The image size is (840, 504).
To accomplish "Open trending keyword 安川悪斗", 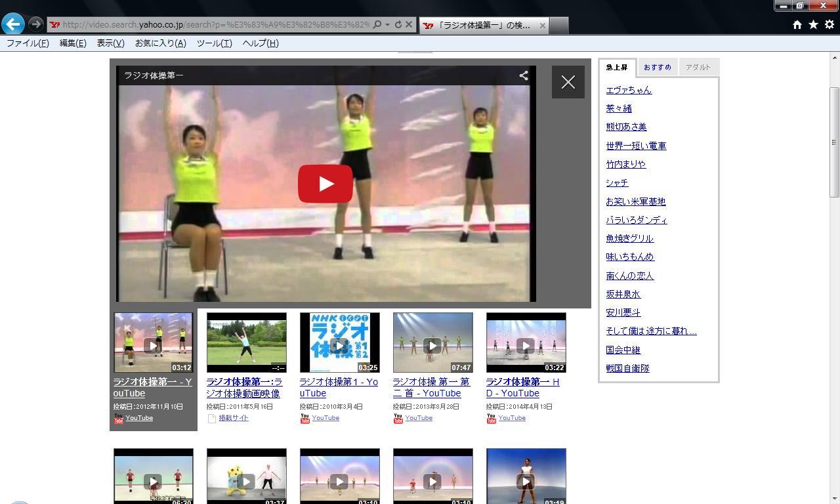I will [623, 312].
